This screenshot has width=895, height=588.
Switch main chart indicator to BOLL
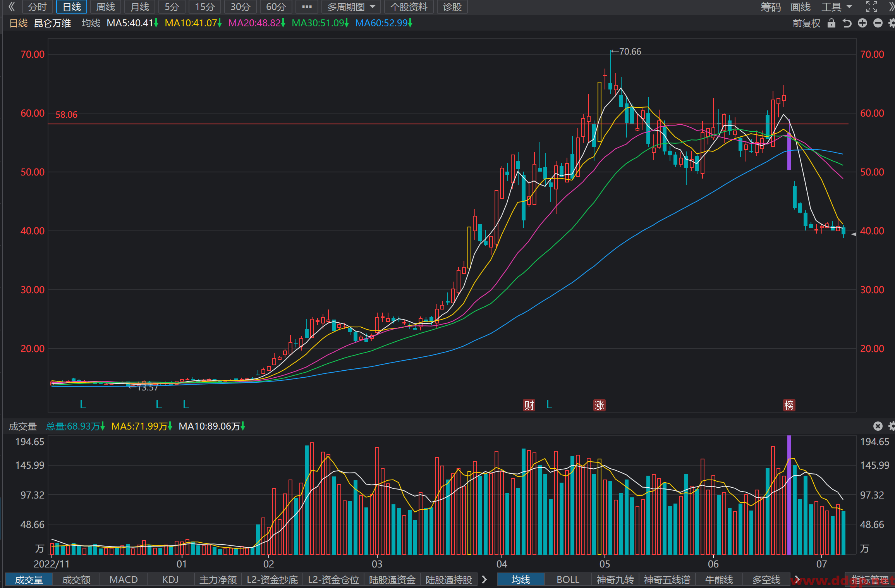(568, 579)
